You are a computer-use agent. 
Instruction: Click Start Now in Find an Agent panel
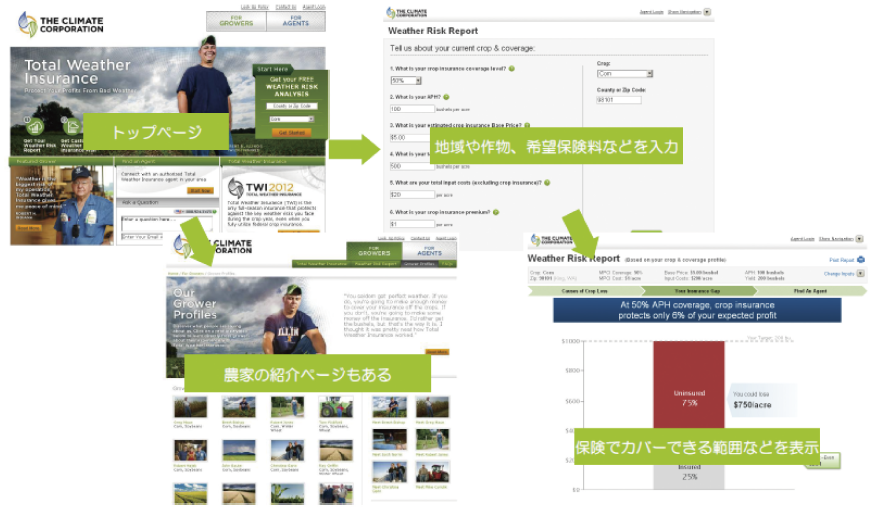click(x=200, y=190)
